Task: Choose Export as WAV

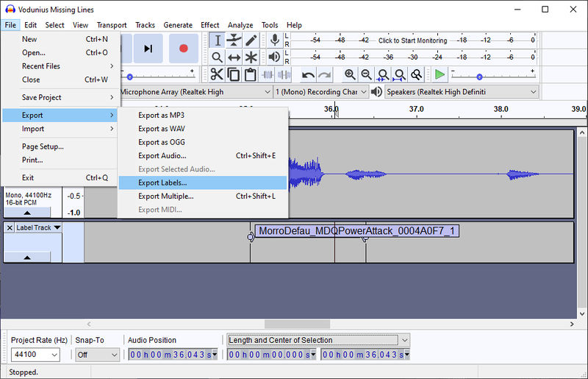Action: click(x=203, y=129)
